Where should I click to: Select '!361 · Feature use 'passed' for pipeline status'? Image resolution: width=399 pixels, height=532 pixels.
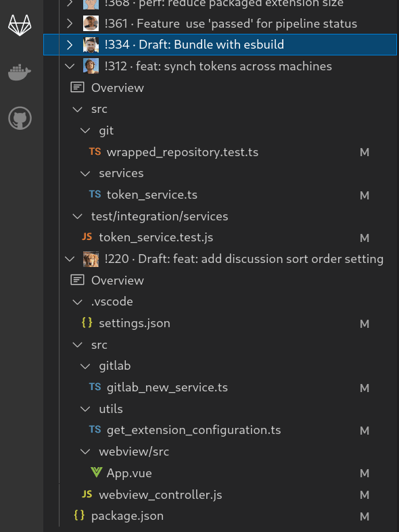point(231,24)
